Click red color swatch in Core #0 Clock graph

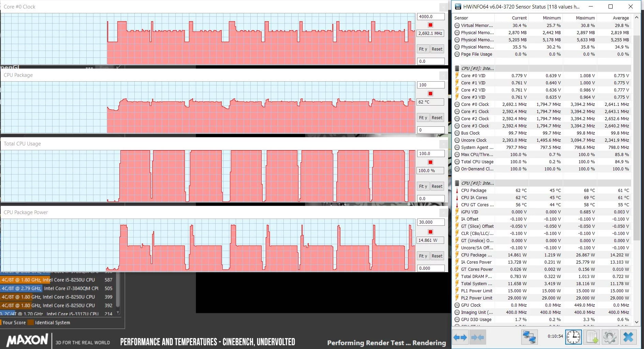coord(430,25)
